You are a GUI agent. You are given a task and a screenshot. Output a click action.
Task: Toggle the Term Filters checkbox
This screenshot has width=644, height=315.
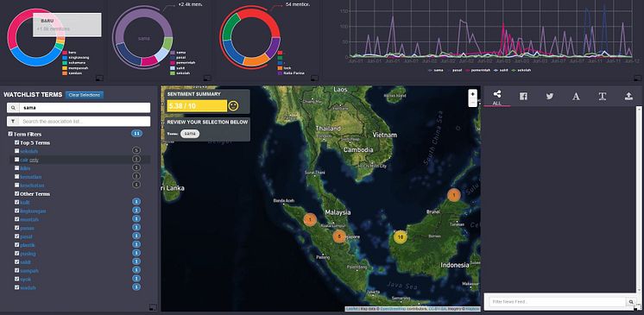10,135
